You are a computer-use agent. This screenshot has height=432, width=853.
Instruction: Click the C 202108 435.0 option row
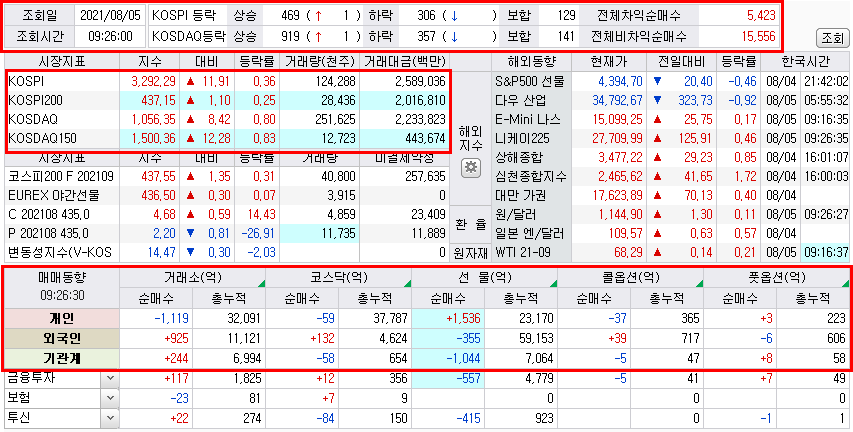click(x=227, y=214)
